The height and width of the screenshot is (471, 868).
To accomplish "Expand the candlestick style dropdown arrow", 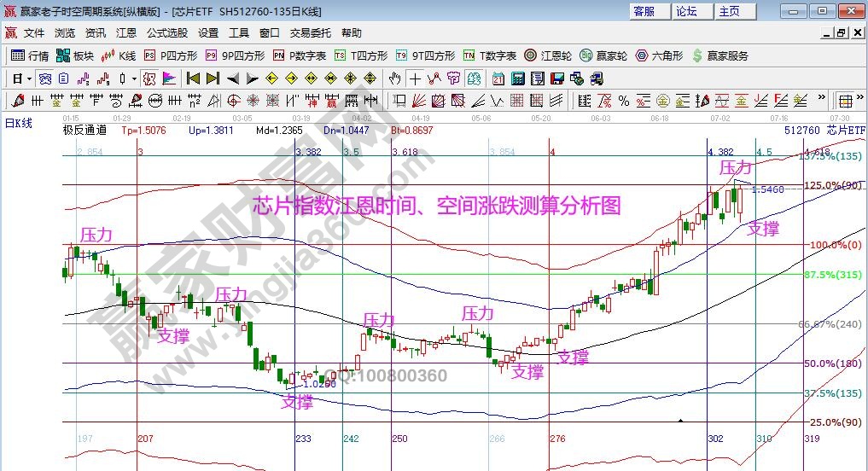I will point(134,78).
